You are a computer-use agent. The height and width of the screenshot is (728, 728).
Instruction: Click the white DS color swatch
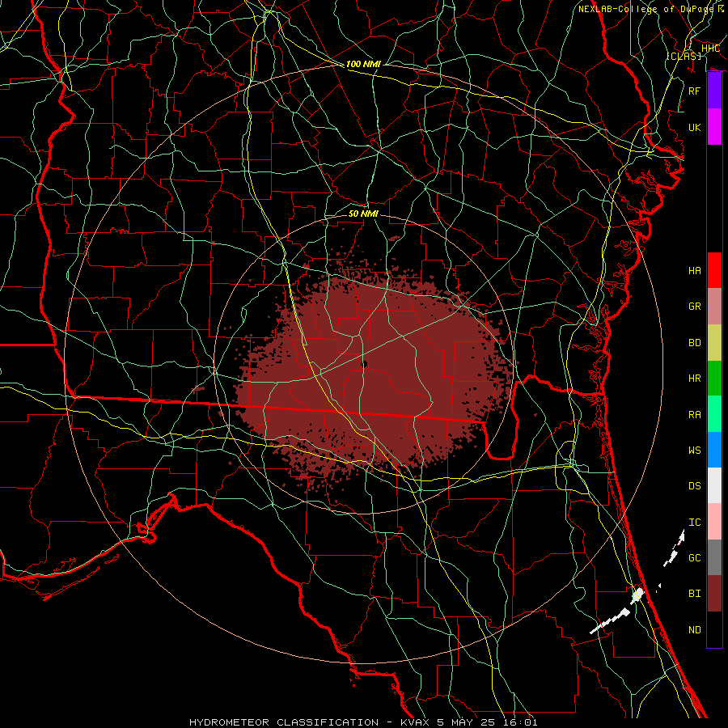[714, 485]
